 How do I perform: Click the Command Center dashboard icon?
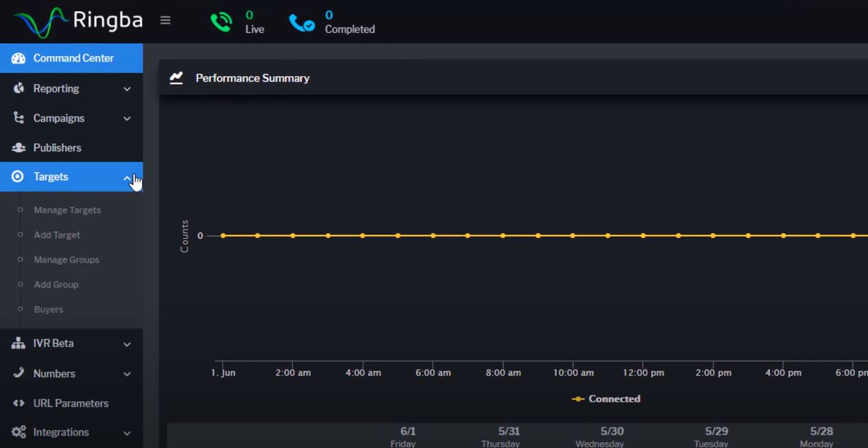click(19, 58)
